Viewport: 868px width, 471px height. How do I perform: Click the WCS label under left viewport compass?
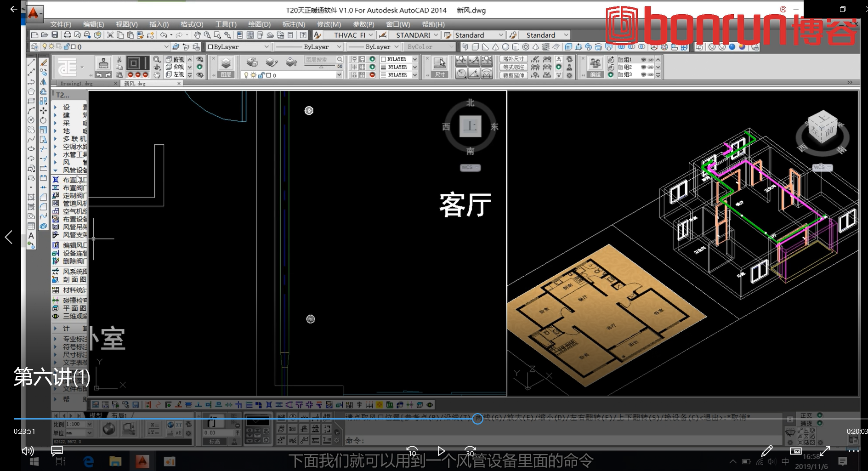pyautogui.click(x=470, y=168)
